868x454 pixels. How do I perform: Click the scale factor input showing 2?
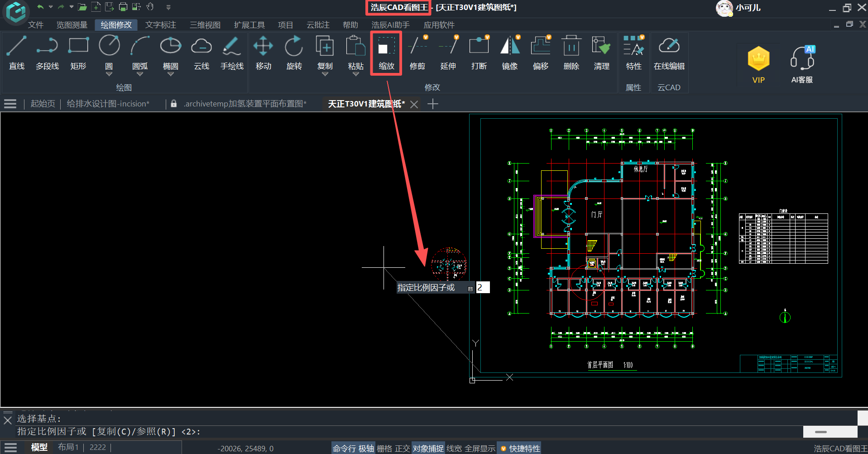(483, 287)
